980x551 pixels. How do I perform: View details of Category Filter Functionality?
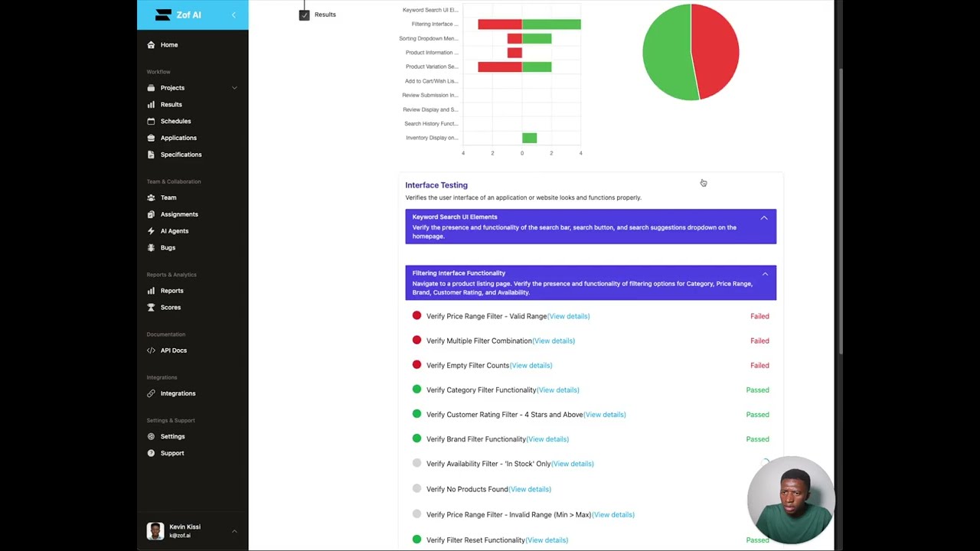558,390
